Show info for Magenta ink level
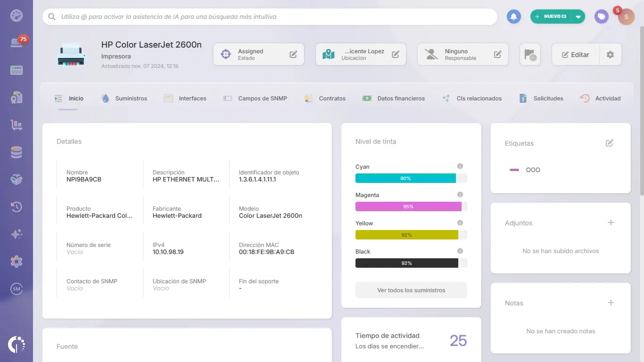The height and width of the screenshot is (362, 644). point(460,195)
